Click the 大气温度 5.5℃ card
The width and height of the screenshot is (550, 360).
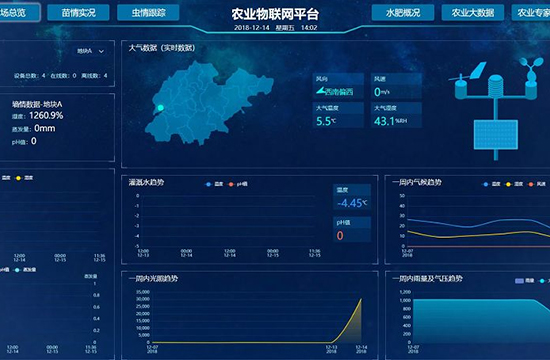click(x=338, y=115)
